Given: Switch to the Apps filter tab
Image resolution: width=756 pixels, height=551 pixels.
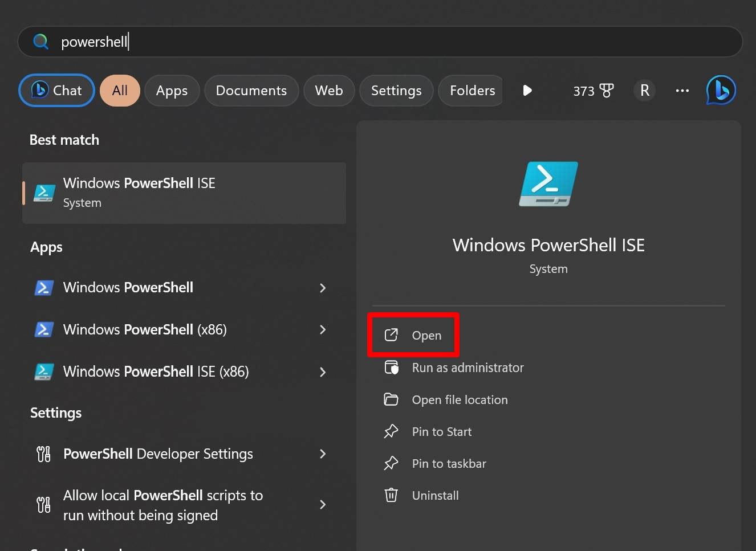Looking at the screenshot, I should 172,90.
